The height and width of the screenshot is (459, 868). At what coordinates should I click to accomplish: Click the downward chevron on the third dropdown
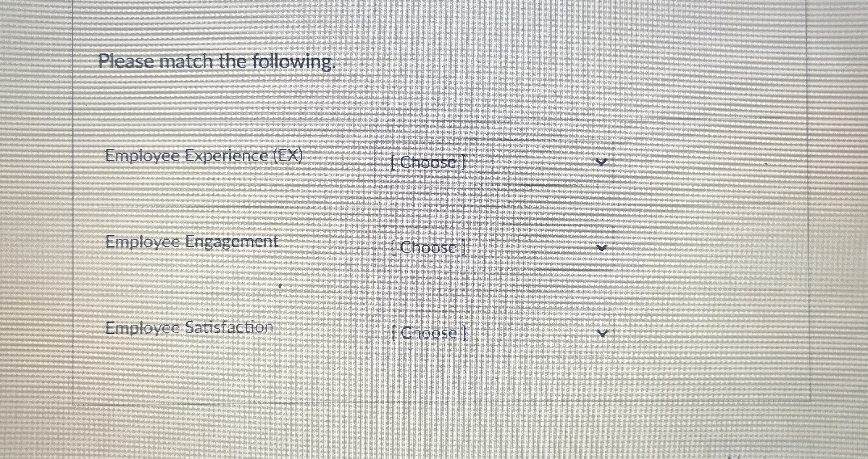[x=602, y=332]
